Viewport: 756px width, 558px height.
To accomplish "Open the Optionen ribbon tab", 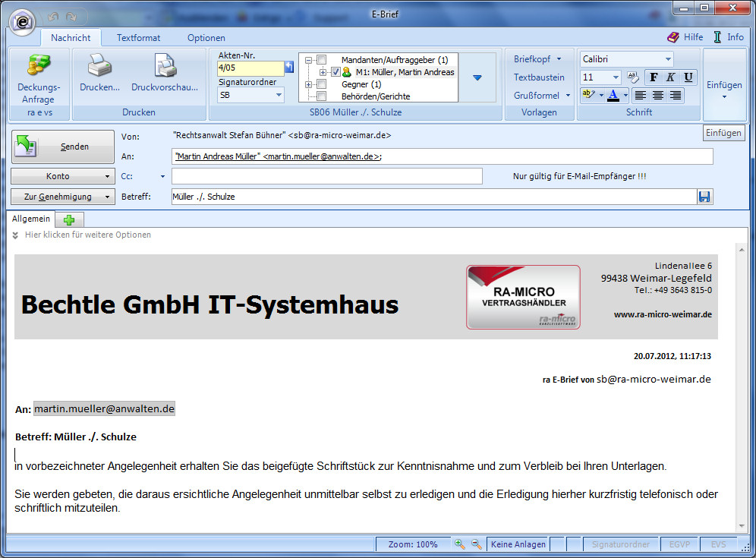I will [206, 38].
